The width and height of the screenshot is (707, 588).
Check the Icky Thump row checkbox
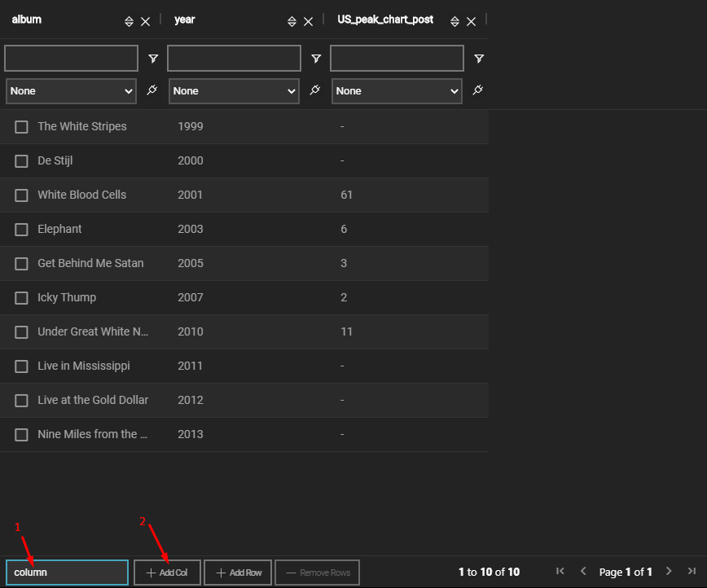21,297
